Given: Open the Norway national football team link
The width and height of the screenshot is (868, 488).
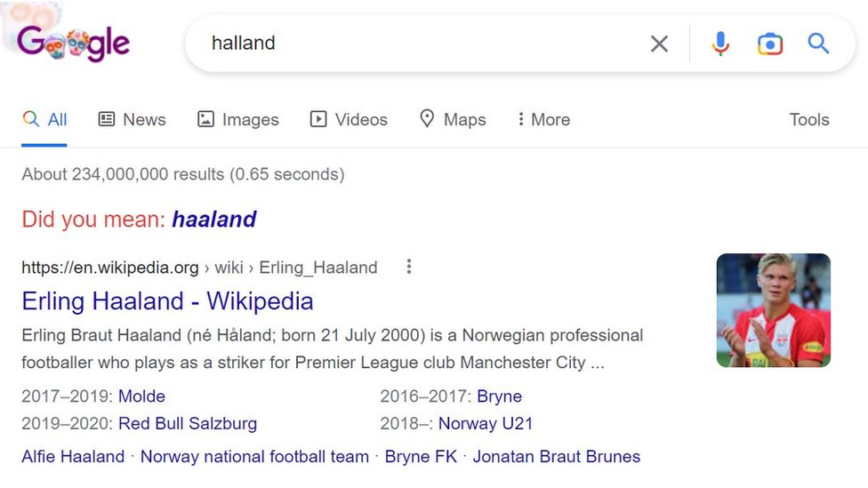Looking at the screenshot, I should pos(254,457).
